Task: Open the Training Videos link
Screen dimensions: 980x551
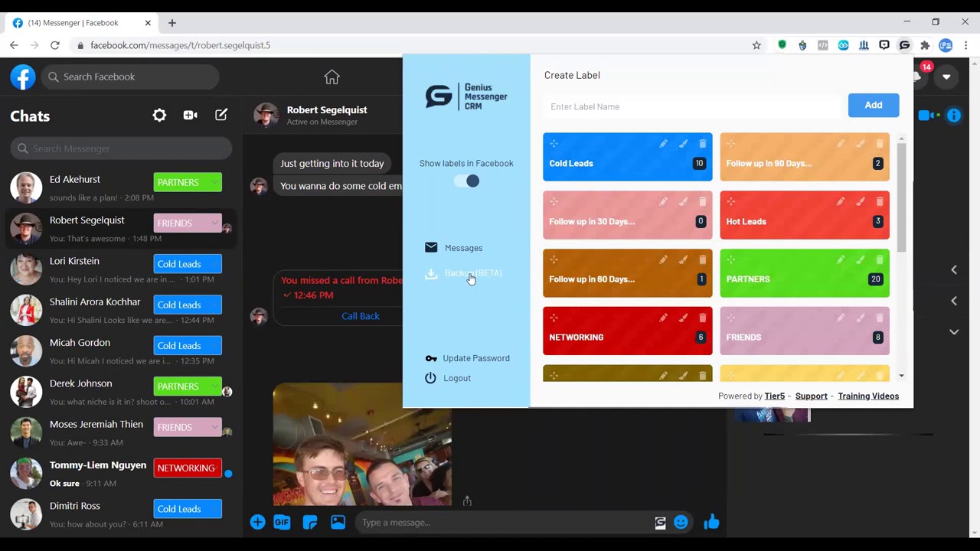Action: pyautogui.click(x=868, y=396)
